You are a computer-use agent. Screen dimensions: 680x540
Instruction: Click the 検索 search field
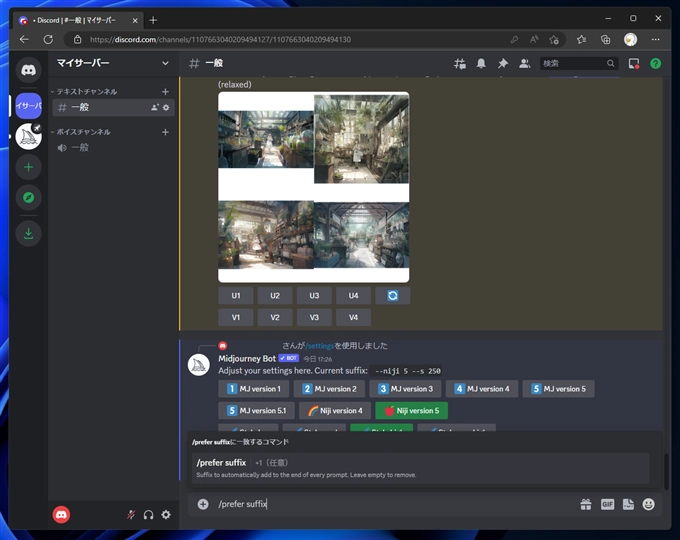point(579,64)
